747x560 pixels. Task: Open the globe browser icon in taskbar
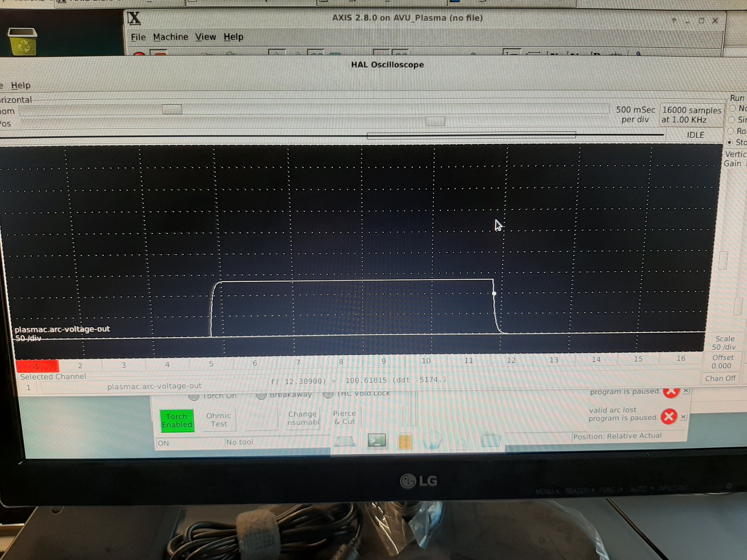(432, 440)
